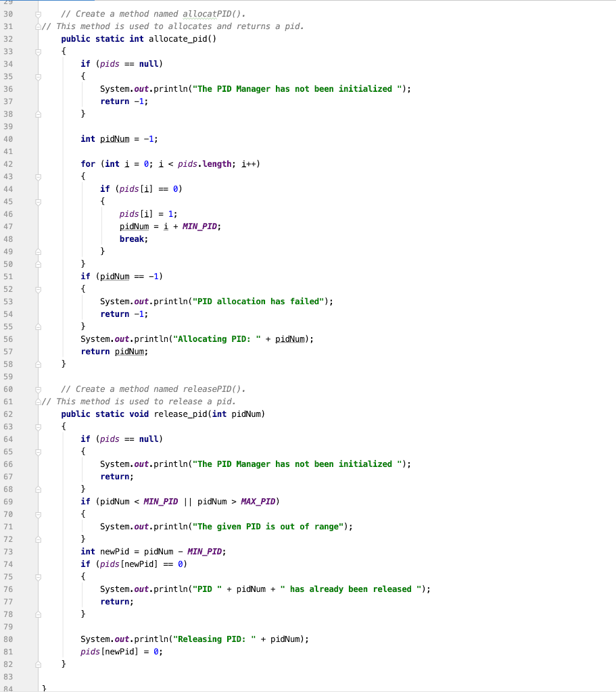Collapse the range-check block fold at line 70
The image size is (616, 692).
[x=38, y=514]
